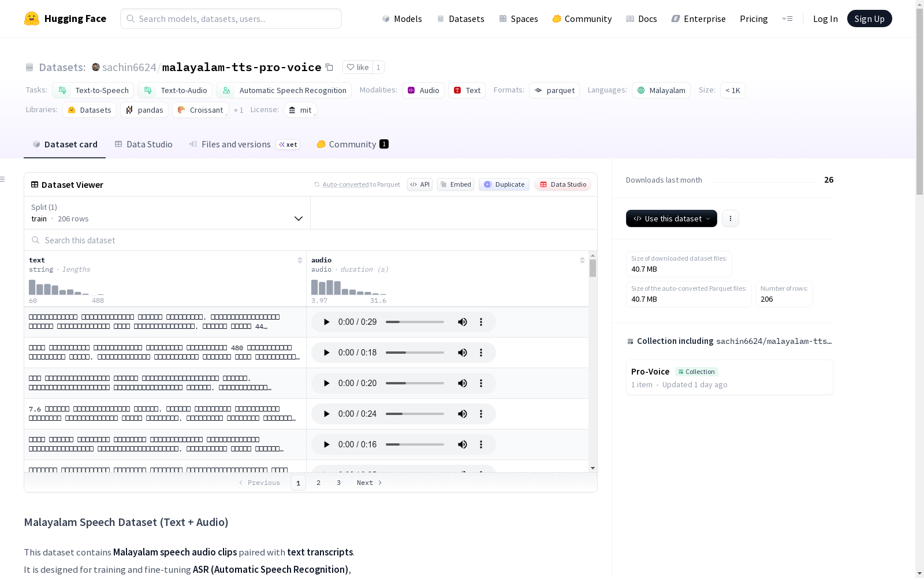Open Data Studio from the viewer header
The height and width of the screenshot is (578, 924).
pos(562,184)
